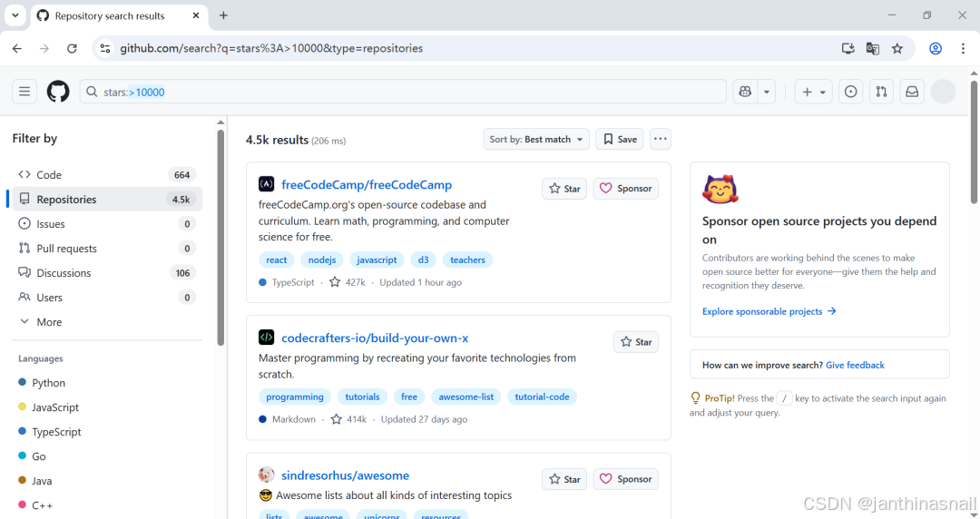
Task: Open a new browser tab
Action: (x=223, y=15)
